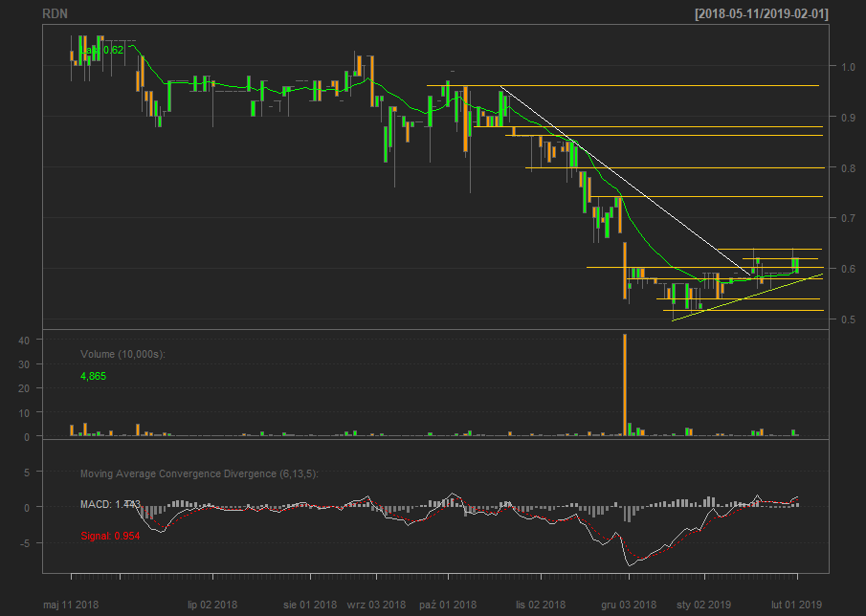Select the volume value 4,865
The width and height of the screenshot is (866, 616).
(94, 377)
